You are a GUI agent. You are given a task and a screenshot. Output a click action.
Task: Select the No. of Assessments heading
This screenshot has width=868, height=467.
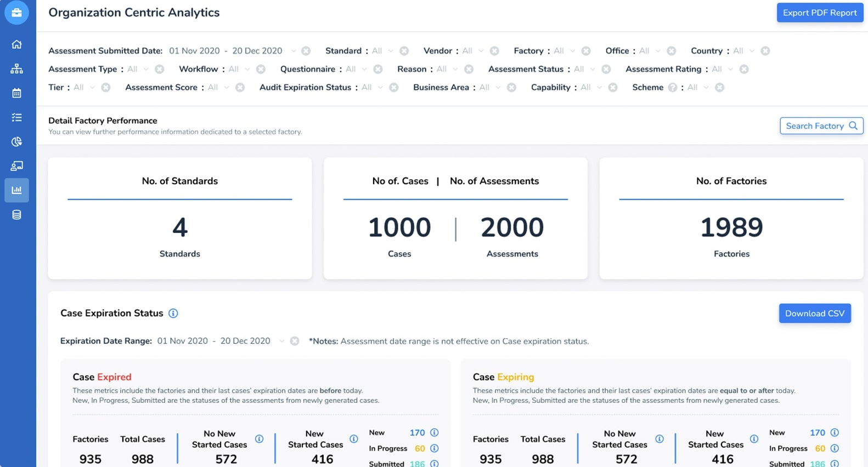point(494,181)
